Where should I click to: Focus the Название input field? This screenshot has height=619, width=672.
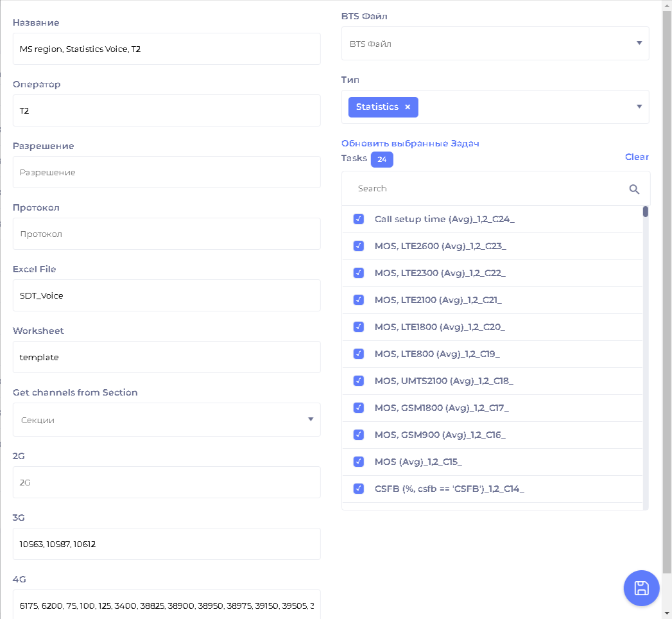[166, 49]
